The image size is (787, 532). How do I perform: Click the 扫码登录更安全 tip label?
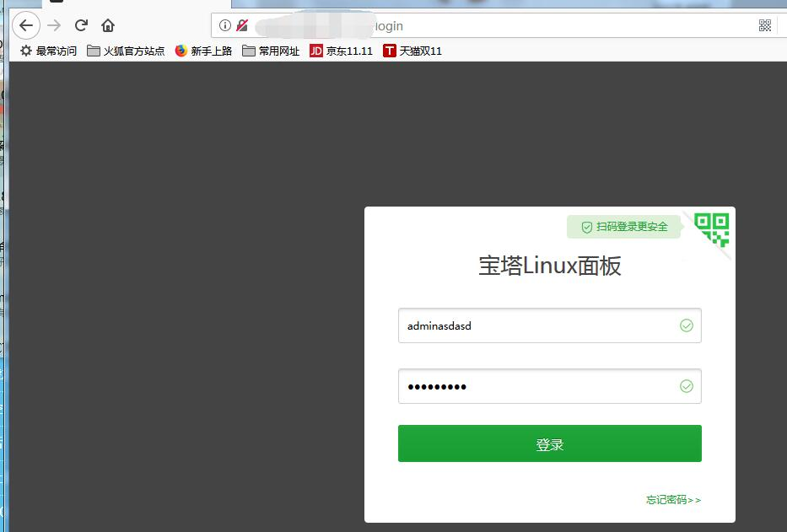[624, 227]
